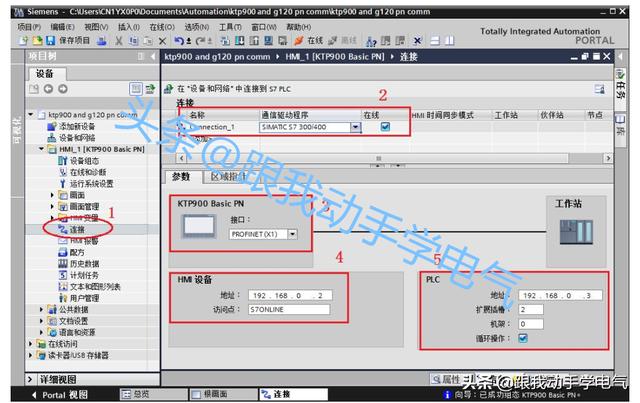The image size is (640, 403).
Task: Toggle the 循环操作 checkbox in PLC settings
Action: (522, 338)
